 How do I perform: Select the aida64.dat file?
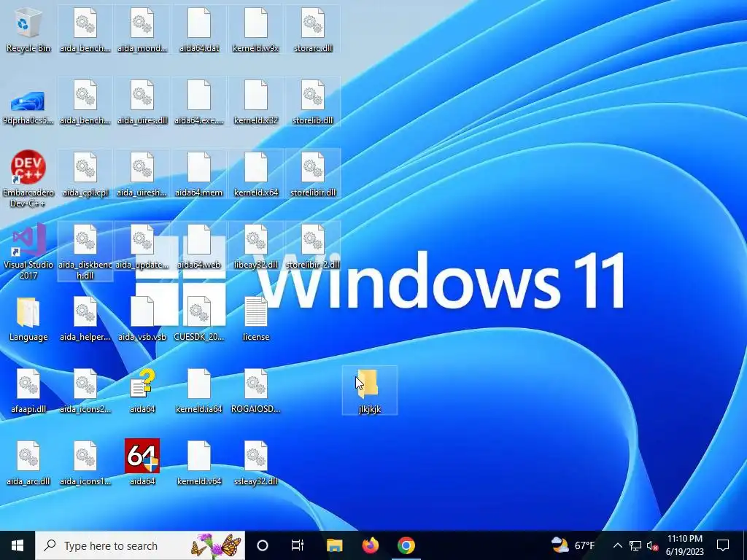click(199, 29)
